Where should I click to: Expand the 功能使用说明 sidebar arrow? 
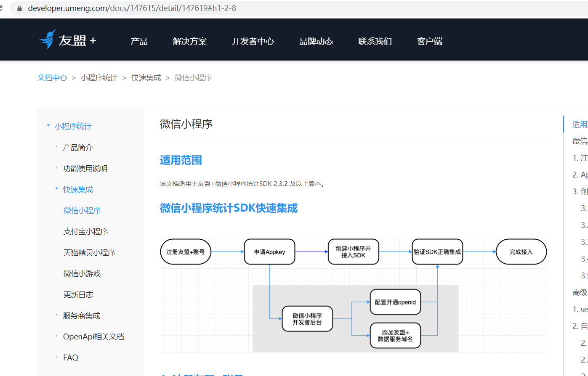click(x=57, y=167)
